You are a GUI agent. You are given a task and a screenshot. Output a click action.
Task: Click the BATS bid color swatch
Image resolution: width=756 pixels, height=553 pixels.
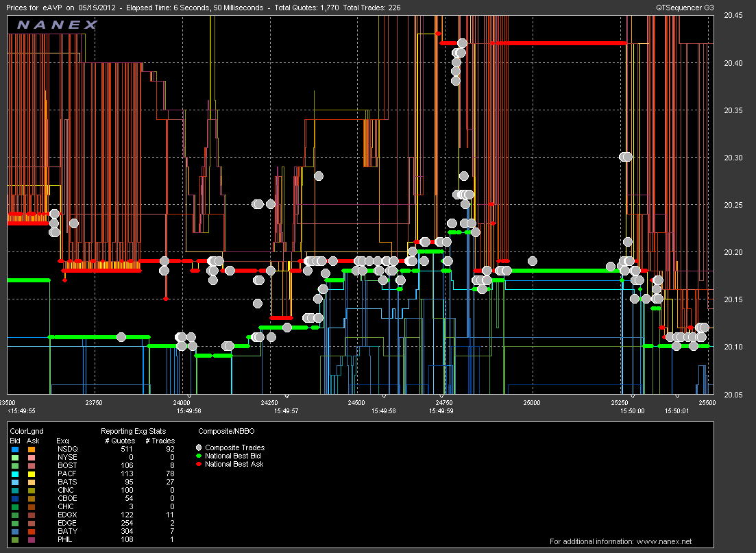(x=15, y=482)
